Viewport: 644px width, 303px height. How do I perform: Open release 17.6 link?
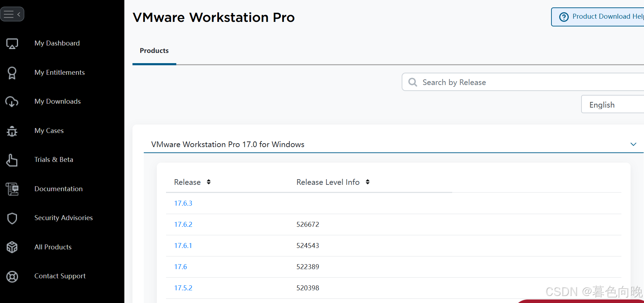181,267
